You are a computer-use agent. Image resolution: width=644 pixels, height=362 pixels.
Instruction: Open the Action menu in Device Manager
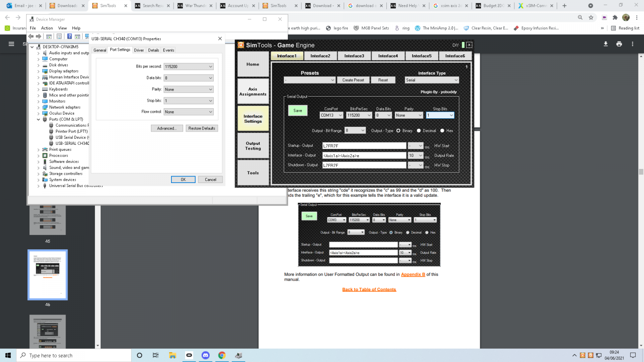(47, 28)
